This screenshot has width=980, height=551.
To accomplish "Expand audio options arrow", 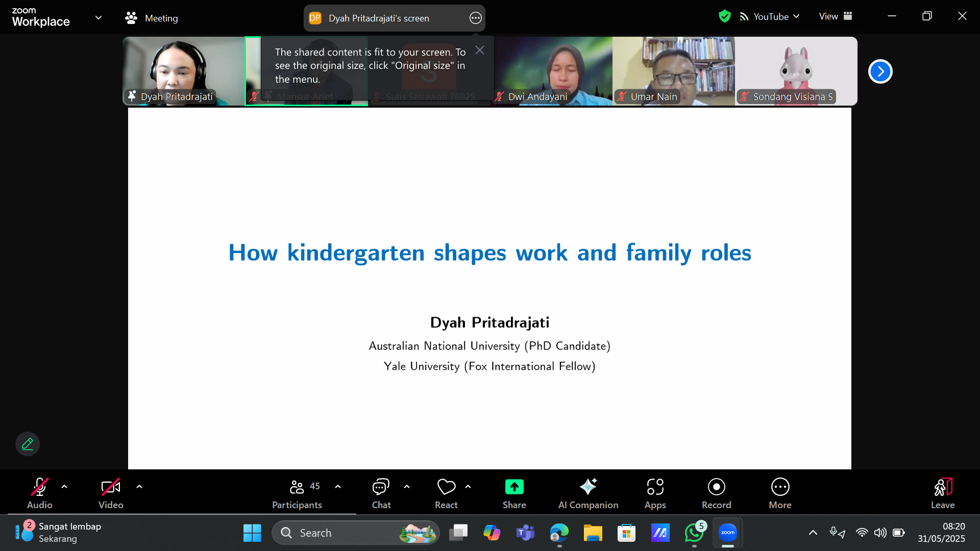I will tap(64, 487).
